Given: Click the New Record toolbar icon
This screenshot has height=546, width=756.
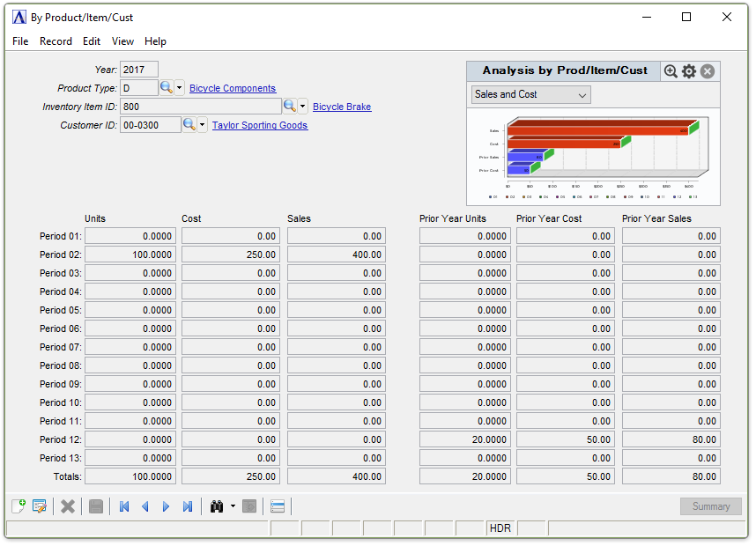Looking at the screenshot, I should point(19,506).
